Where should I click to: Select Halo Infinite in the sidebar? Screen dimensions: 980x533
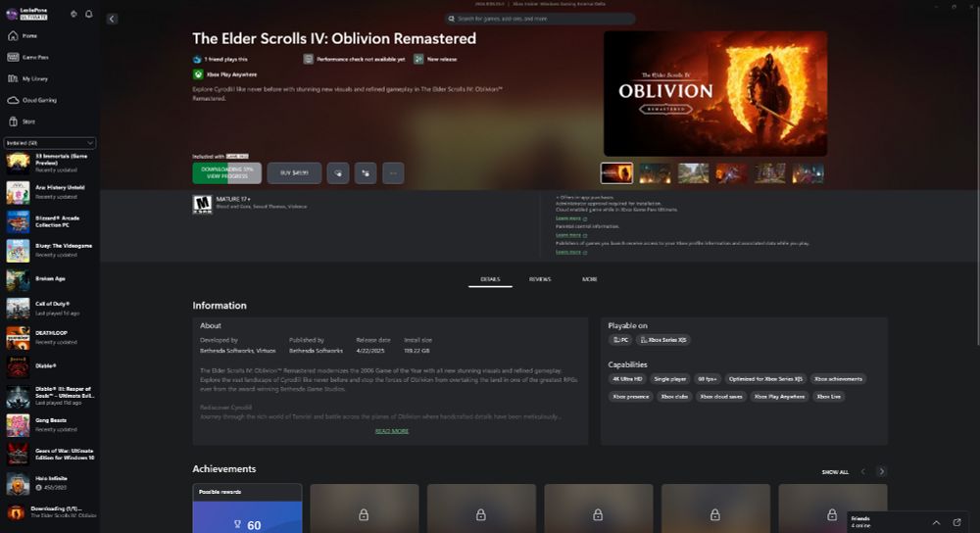pyautogui.click(x=50, y=483)
